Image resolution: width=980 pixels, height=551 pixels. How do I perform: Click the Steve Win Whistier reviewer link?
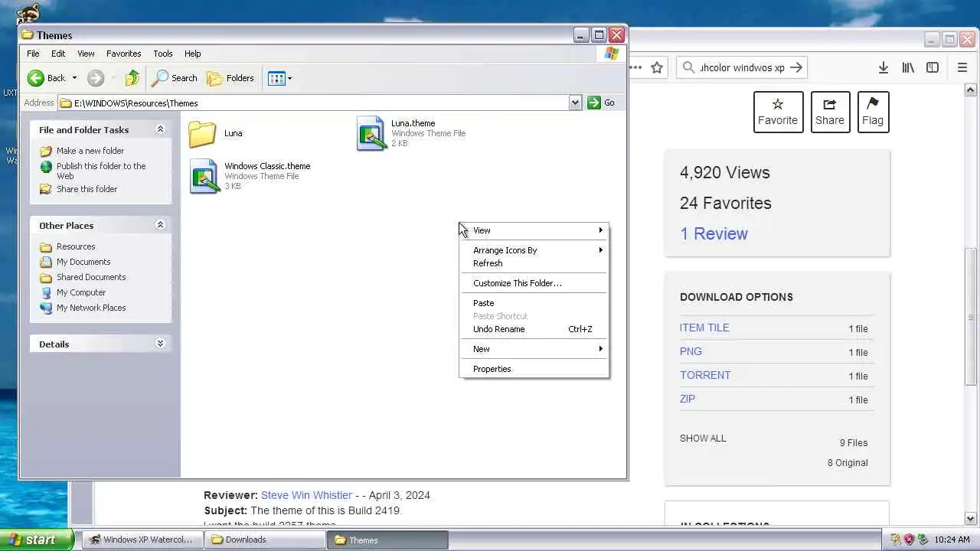[306, 495]
